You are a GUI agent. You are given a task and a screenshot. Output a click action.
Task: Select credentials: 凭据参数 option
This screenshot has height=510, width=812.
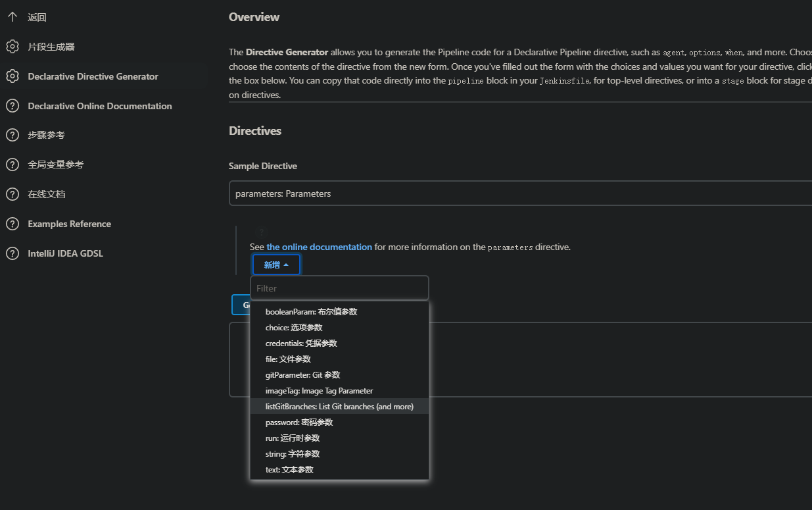(301, 344)
